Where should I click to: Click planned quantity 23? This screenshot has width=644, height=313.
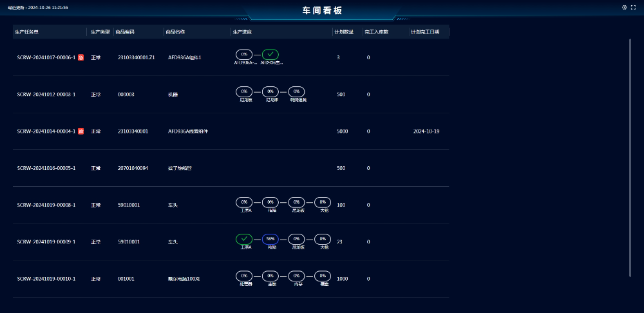click(339, 242)
